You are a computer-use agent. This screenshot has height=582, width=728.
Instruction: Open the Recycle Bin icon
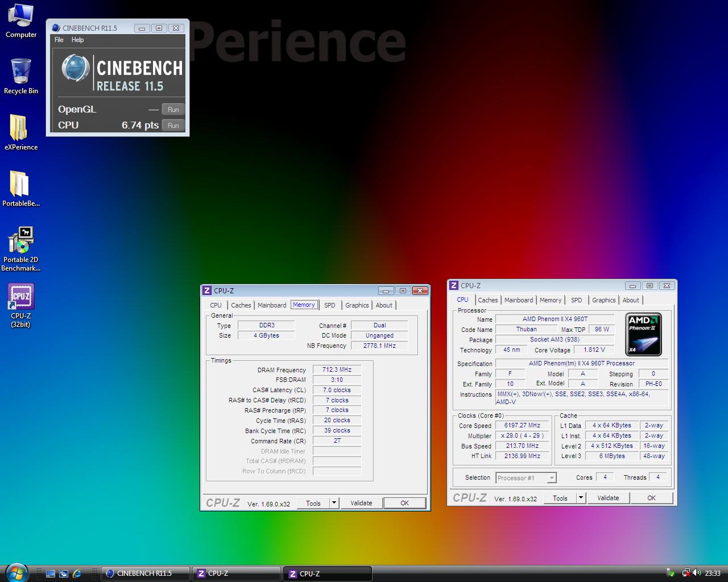coord(20,76)
